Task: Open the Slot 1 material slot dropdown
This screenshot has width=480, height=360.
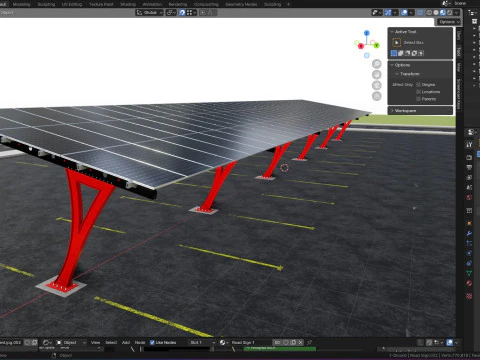Action: pos(202,342)
